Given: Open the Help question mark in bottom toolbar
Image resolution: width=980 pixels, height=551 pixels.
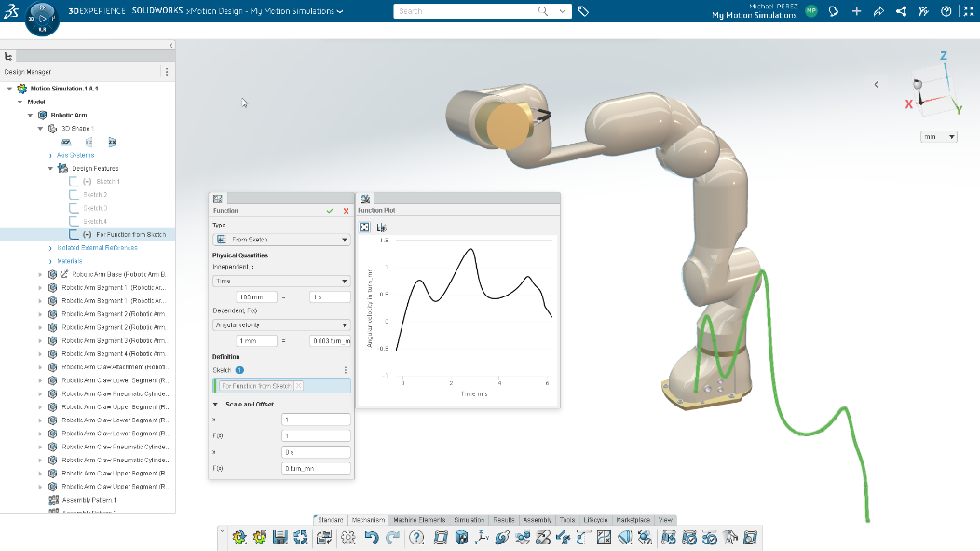Looking at the screenshot, I should pyautogui.click(x=416, y=537).
